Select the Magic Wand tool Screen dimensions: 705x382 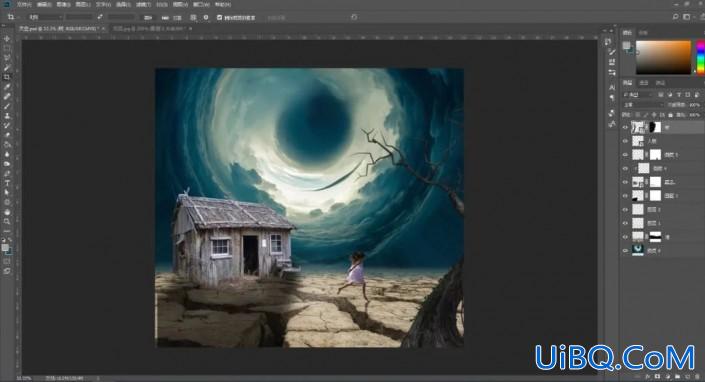click(x=7, y=67)
